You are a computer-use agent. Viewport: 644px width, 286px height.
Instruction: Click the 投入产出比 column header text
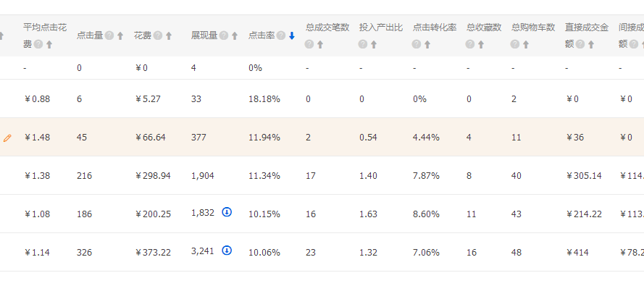tap(381, 27)
